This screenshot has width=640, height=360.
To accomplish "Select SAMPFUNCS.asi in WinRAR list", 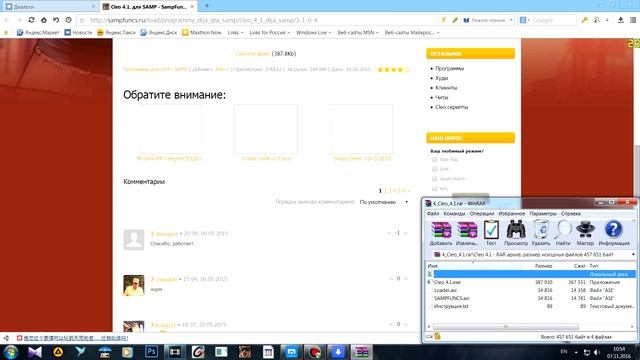I will (x=451, y=298).
